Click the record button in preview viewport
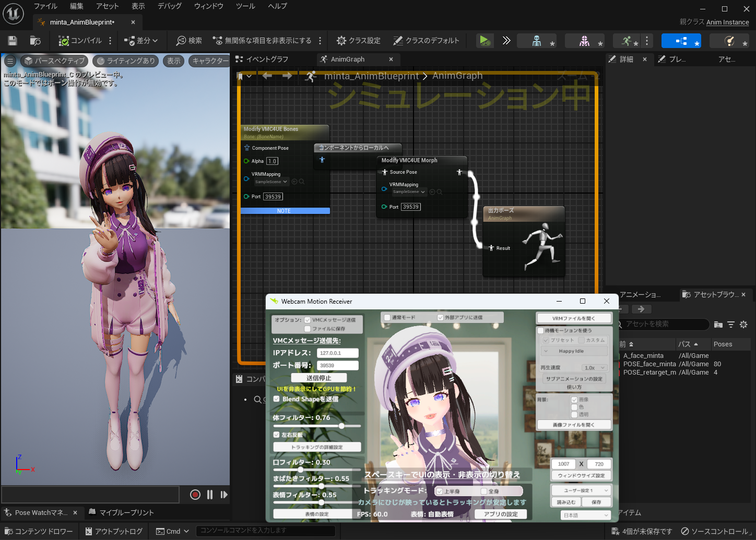756x540 pixels. pos(195,495)
